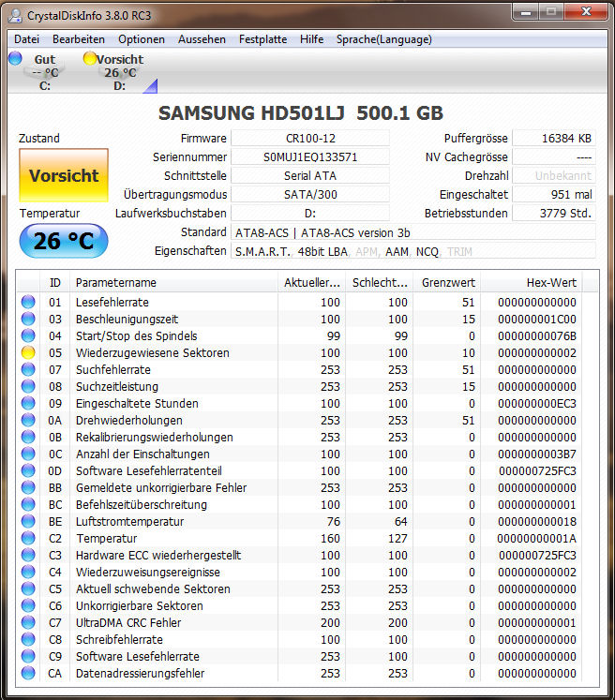Click blue status icon of Datenadressierungsfehler row
This screenshot has height=700, width=615.
point(28,673)
